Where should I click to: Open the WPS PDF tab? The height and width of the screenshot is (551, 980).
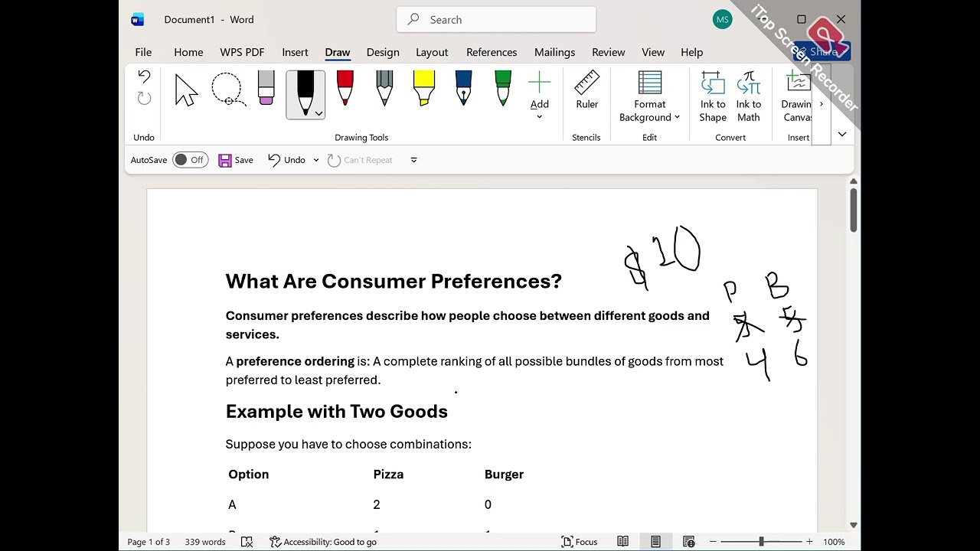[x=242, y=52]
